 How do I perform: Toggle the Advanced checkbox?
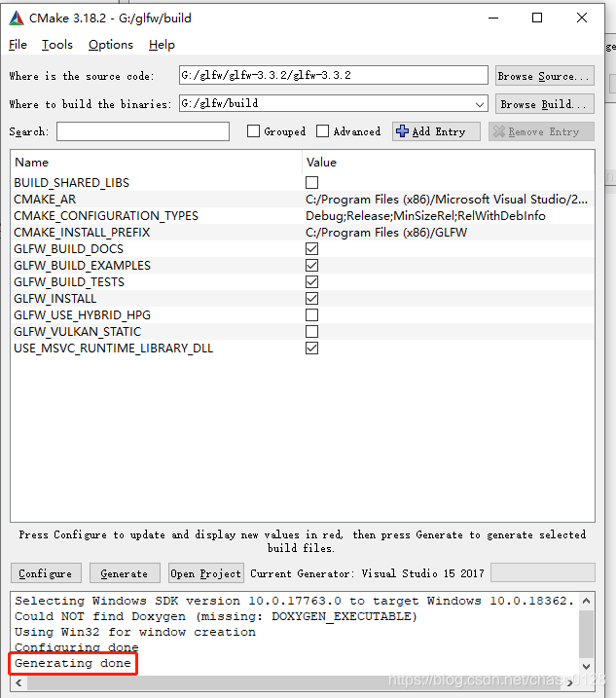click(322, 131)
